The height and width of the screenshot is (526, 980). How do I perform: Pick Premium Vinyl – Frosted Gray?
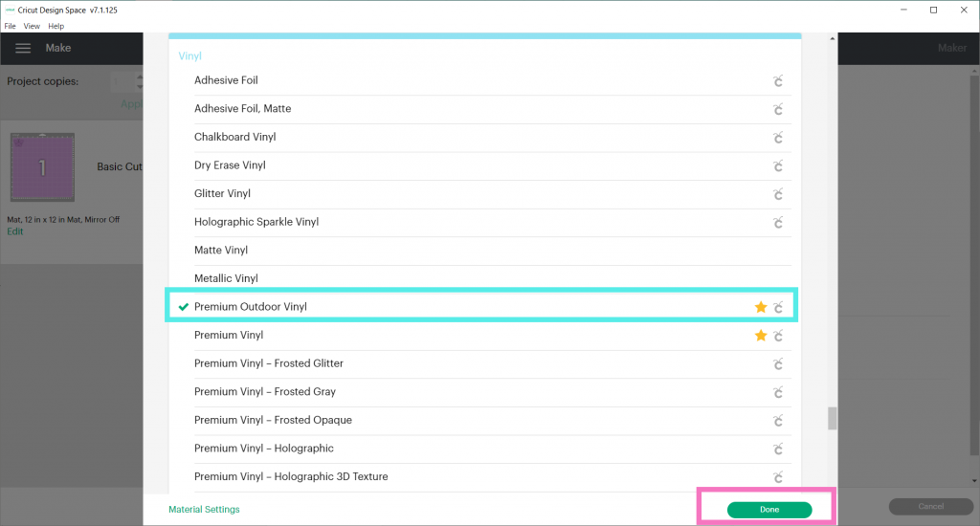(x=265, y=392)
